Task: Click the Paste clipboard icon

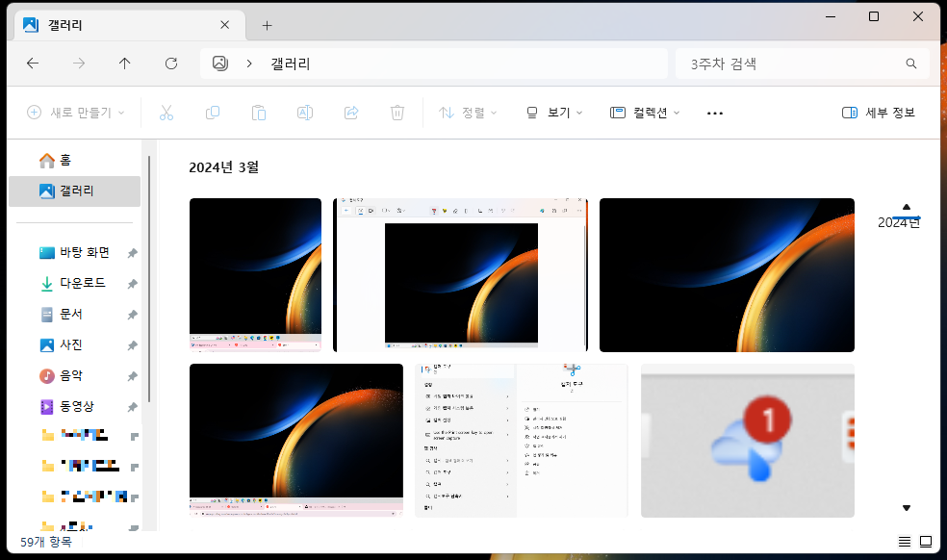Action: (x=259, y=113)
